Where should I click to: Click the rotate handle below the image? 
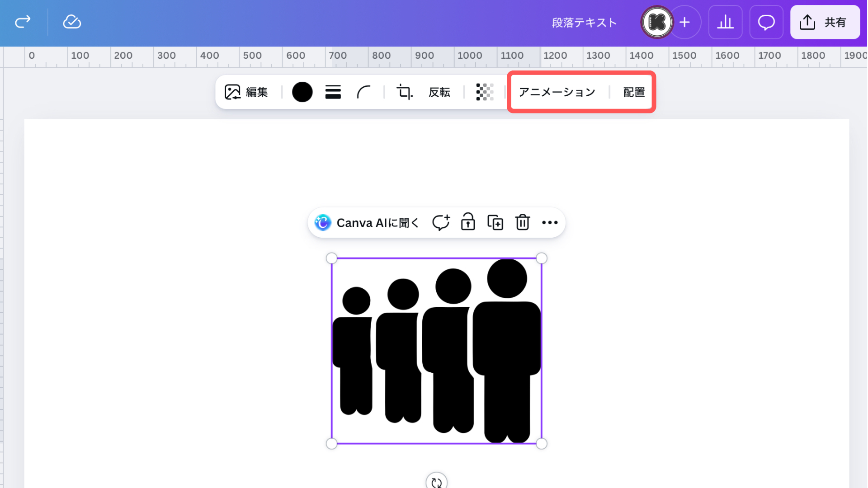(437, 481)
